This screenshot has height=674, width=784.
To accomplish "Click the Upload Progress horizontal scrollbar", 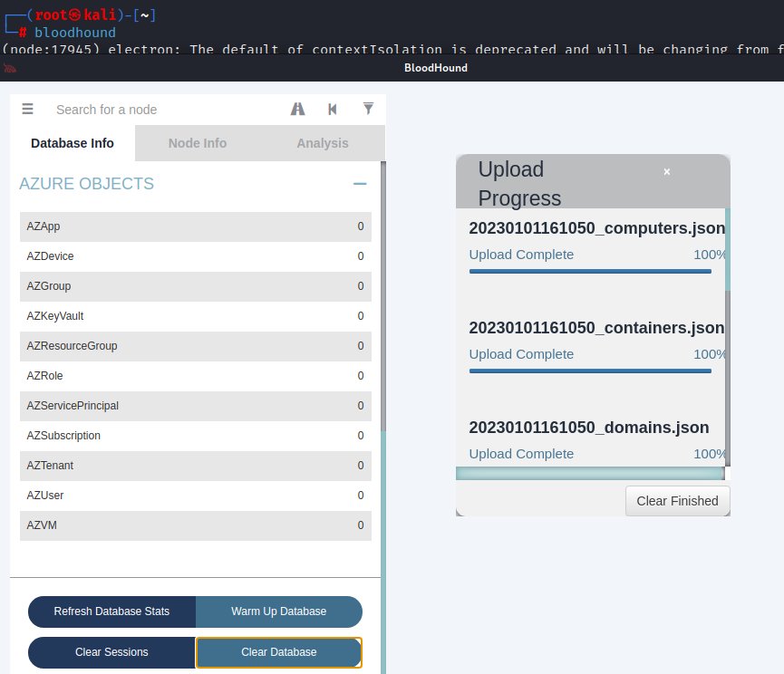I will [590, 473].
